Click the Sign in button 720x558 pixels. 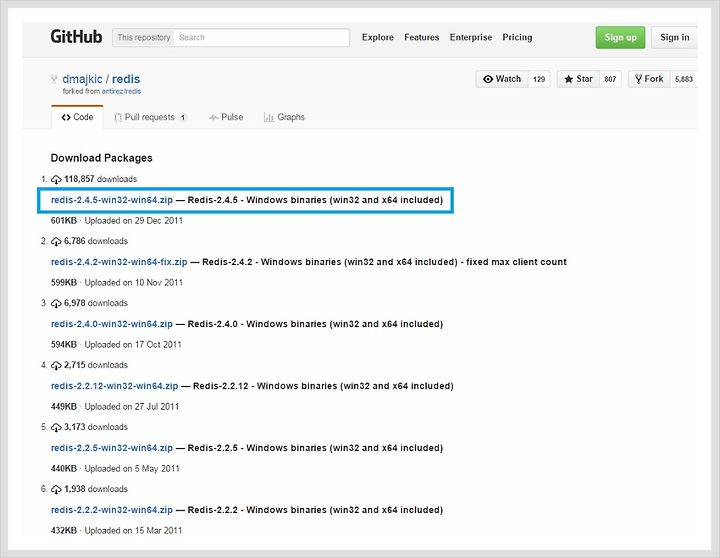click(x=675, y=37)
